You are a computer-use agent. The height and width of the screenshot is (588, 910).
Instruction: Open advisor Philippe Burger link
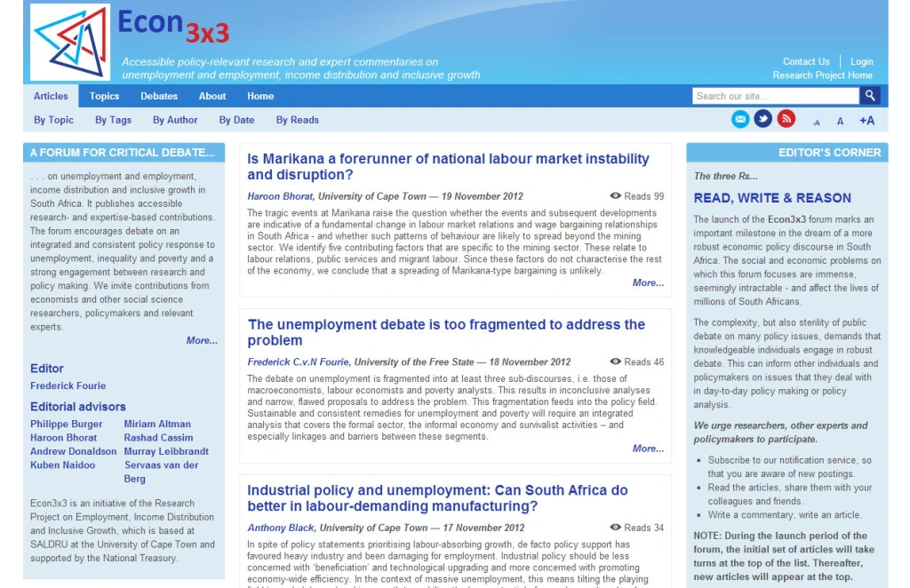click(x=66, y=424)
